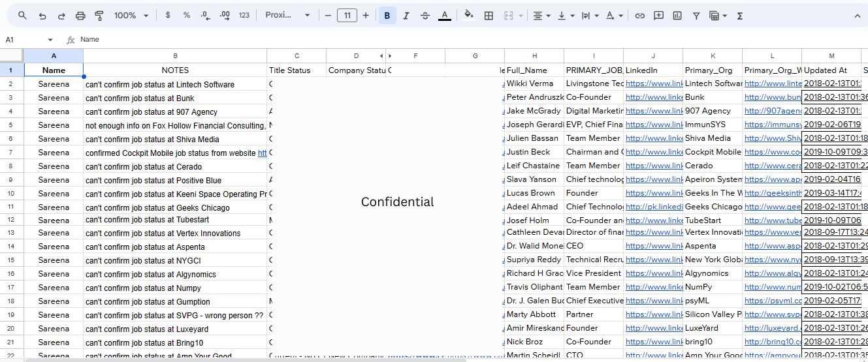The image size is (868, 362).
Task: Select the Technical Recru job cell
Action: coord(594,260)
